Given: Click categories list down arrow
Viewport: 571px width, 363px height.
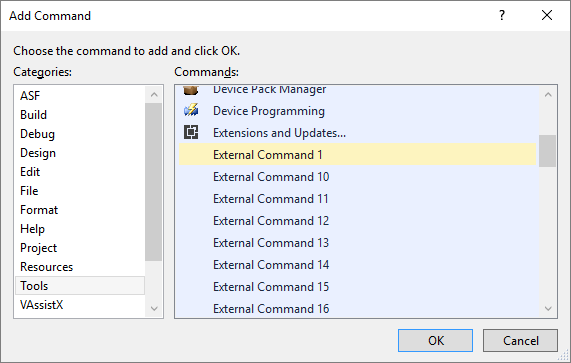Looking at the screenshot, I should 154,309.
